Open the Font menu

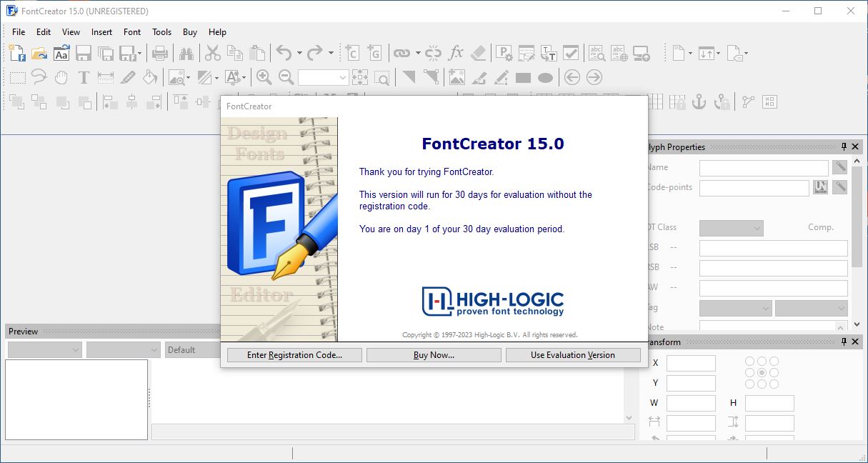pyautogui.click(x=132, y=32)
